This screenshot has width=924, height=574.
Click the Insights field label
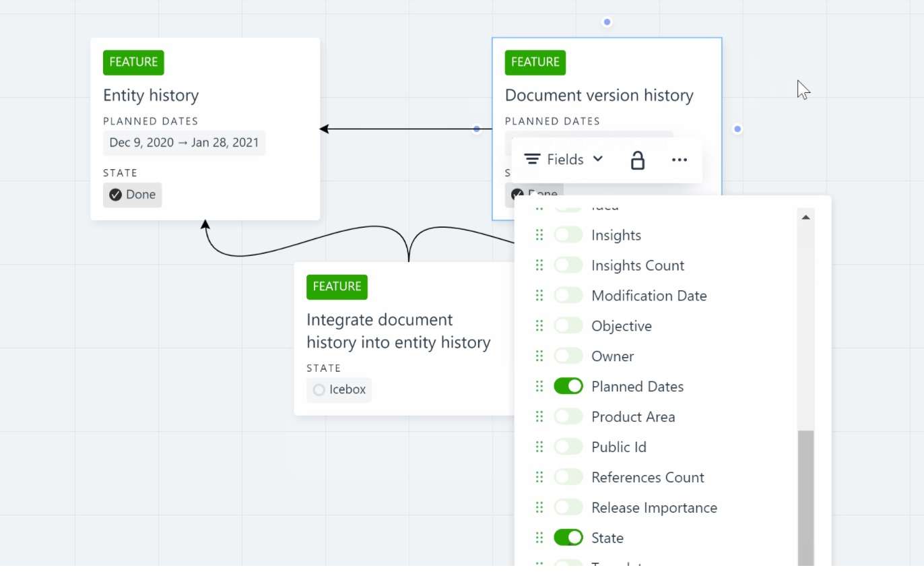click(x=616, y=235)
